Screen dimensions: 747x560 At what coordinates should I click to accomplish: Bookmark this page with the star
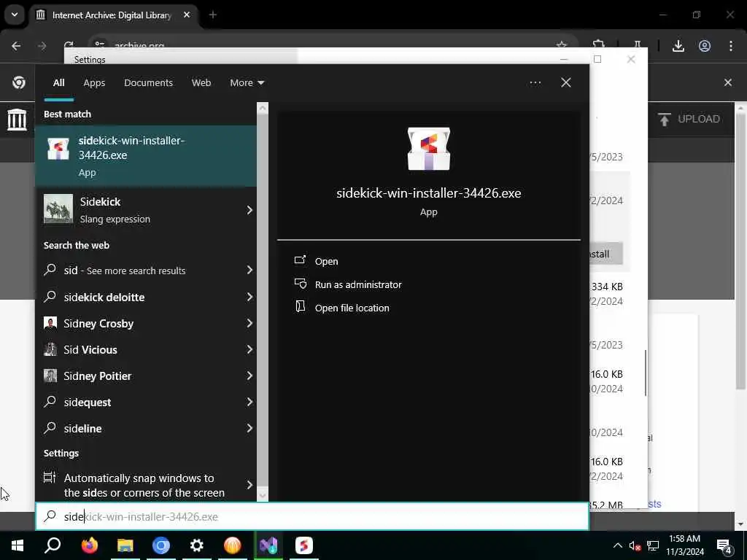point(561,44)
